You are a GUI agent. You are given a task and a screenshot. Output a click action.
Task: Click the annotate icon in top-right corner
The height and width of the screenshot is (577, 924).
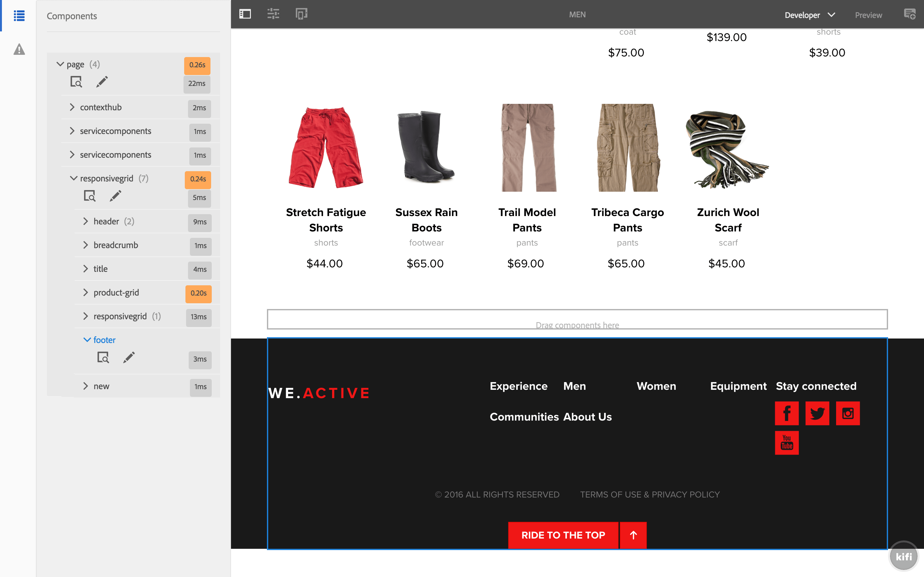pyautogui.click(x=910, y=14)
